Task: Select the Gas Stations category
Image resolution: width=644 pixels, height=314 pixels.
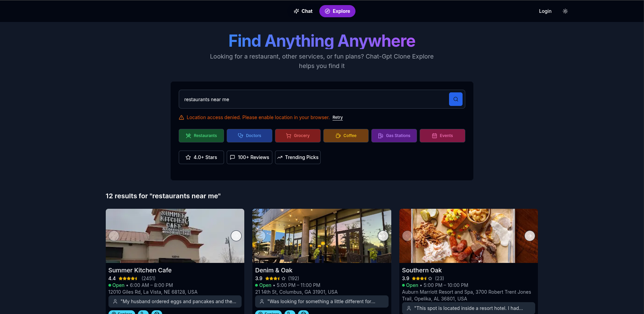Action: (394, 136)
